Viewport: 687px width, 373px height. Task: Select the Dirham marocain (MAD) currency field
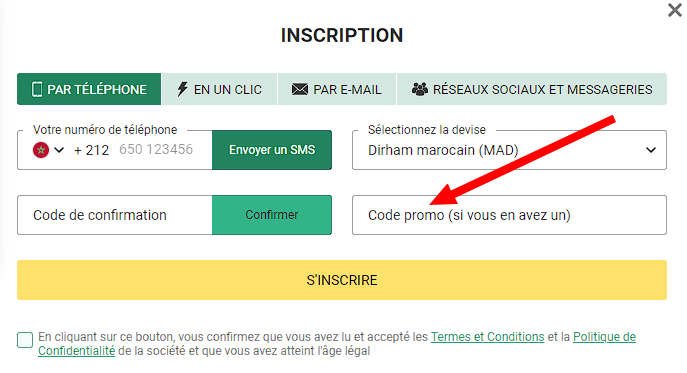509,150
